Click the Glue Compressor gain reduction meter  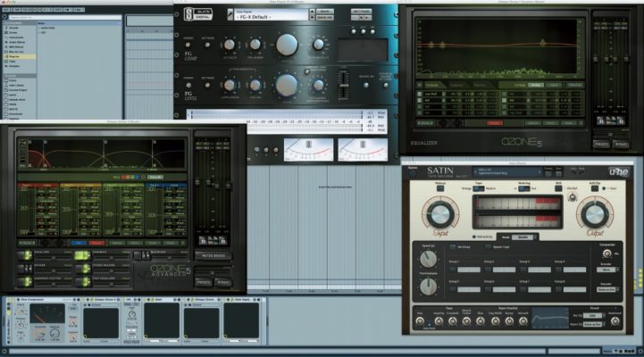tap(47, 314)
